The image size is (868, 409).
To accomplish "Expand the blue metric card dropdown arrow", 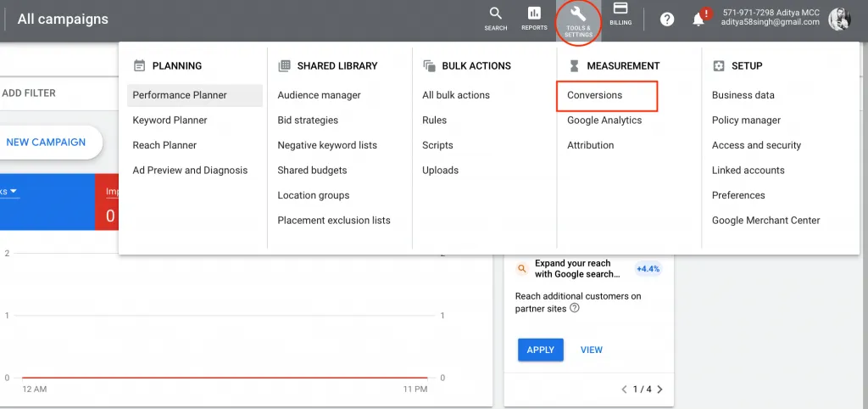I will point(14,191).
